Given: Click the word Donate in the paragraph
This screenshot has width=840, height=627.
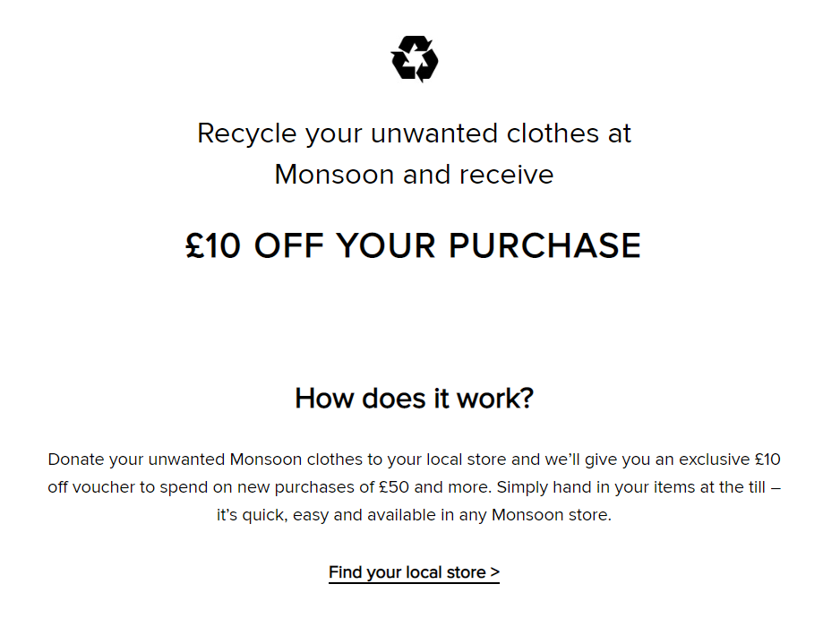Looking at the screenshot, I should click(x=76, y=460).
